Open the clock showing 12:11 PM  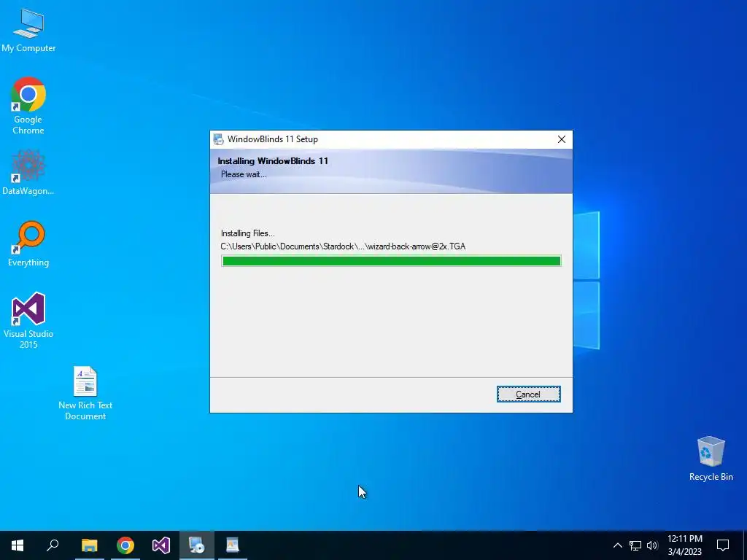pyautogui.click(x=684, y=545)
